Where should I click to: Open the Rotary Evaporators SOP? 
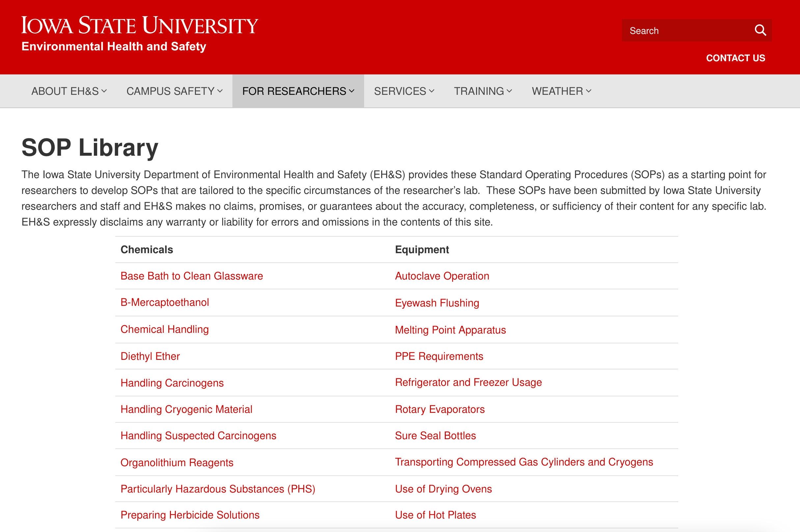coord(440,409)
